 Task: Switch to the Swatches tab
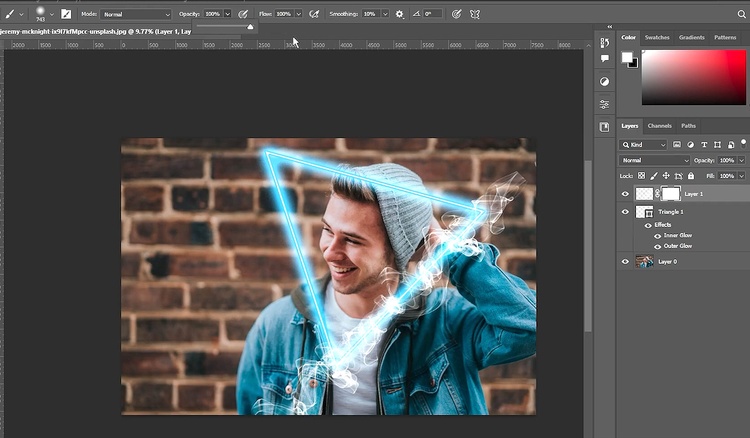click(657, 37)
